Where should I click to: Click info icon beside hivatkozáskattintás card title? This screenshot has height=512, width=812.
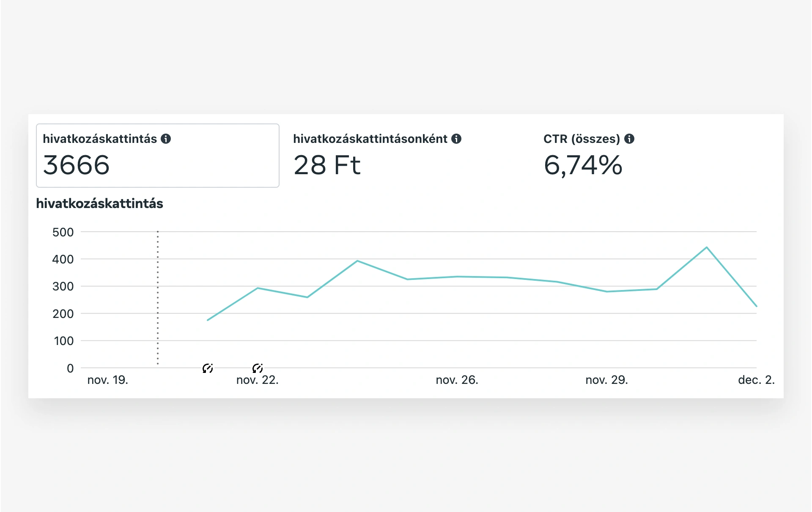(166, 139)
